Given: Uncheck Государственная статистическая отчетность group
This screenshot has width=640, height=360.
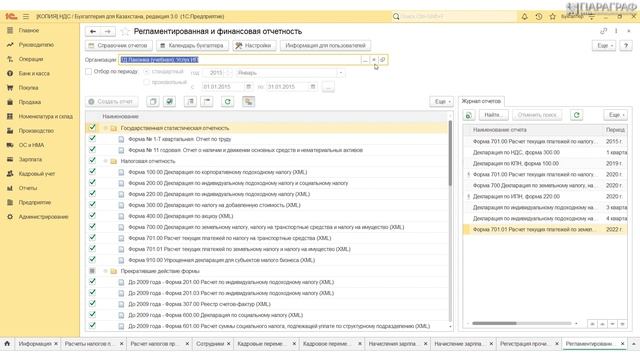Looking at the screenshot, I should 92,127.
